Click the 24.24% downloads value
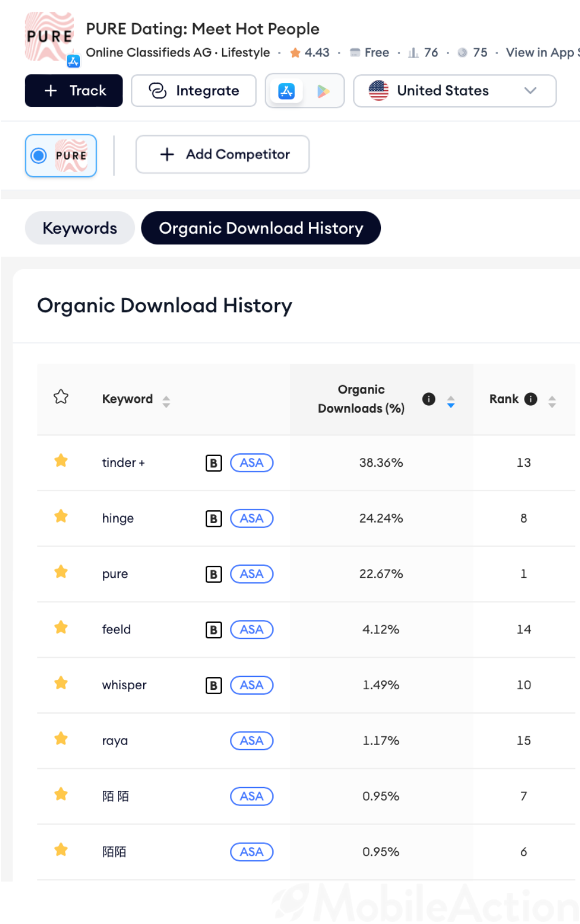This screenshot has width=580, height=924. pyautogui.click(x=381, y=518)
